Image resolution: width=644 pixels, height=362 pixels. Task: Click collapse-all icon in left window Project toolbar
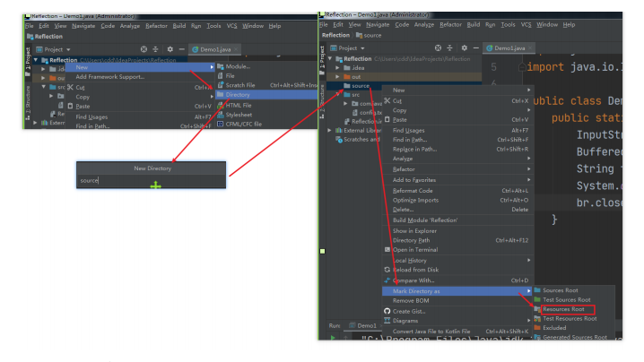click(x=155, y=49)
